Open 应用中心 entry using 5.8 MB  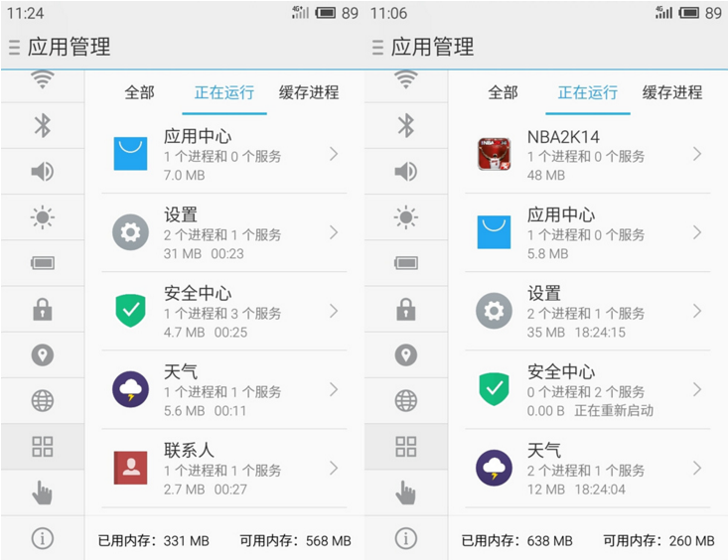586,232
